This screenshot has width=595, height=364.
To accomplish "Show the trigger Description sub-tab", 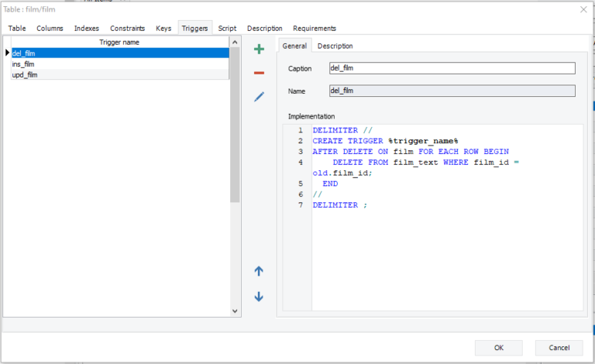I will tap(335, 46).
